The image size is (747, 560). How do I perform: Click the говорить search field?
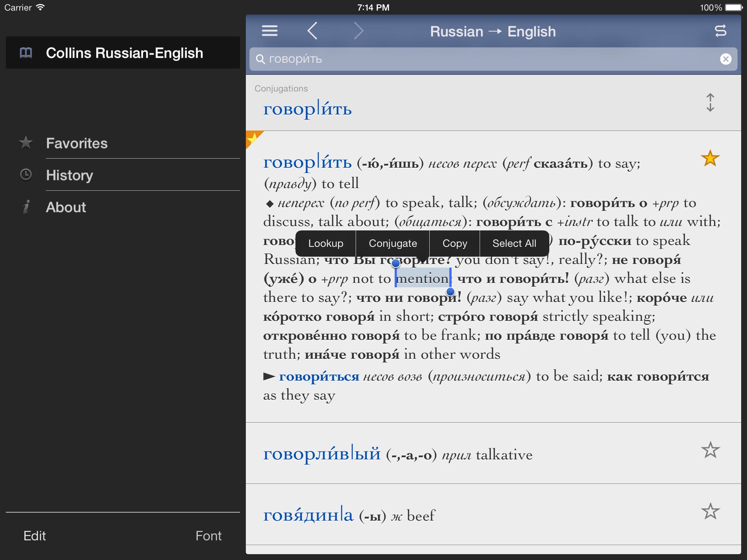[x=474, y=59]
